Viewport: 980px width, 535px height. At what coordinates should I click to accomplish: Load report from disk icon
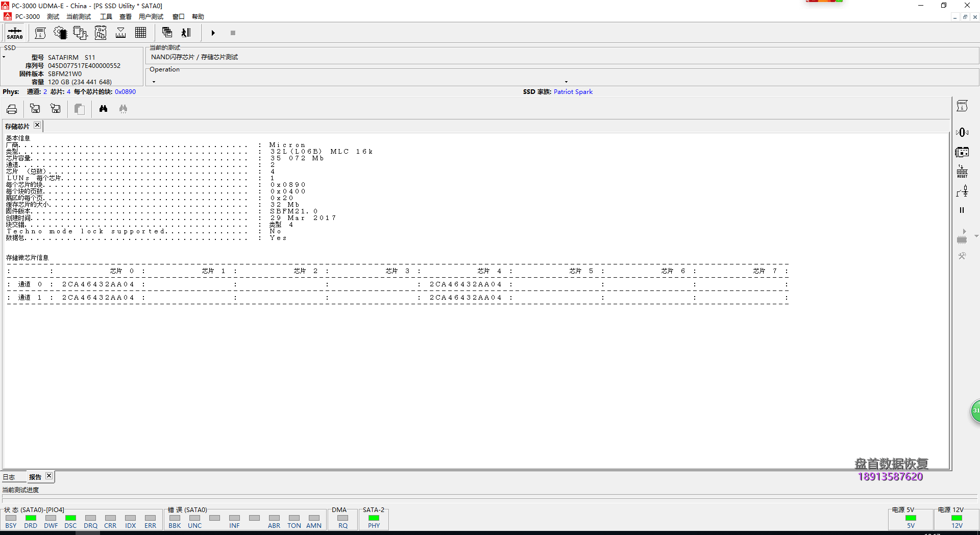click(35, 109)
